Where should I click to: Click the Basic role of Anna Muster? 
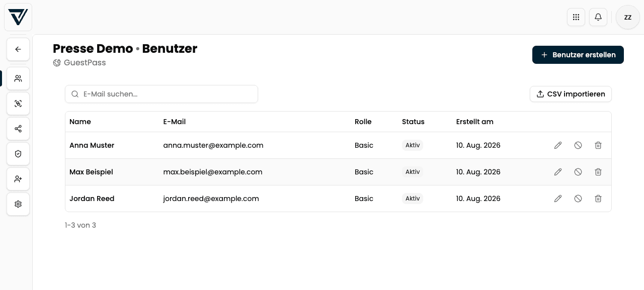(364, 145)
